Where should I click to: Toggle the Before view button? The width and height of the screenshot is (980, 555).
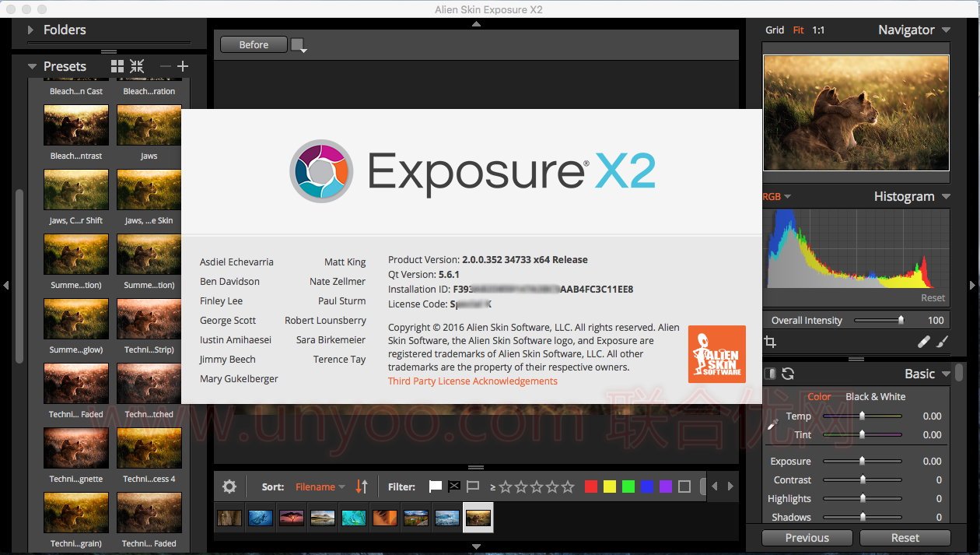click(x=254, y=44)
